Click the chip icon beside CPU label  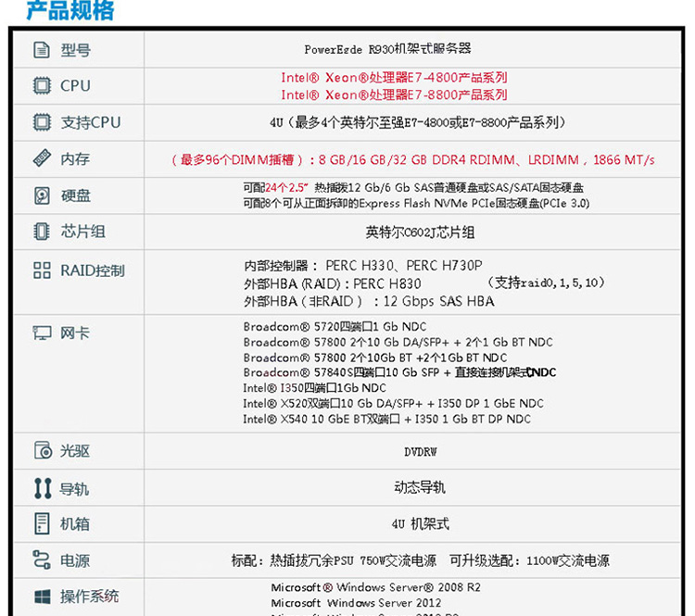[42, 85]
